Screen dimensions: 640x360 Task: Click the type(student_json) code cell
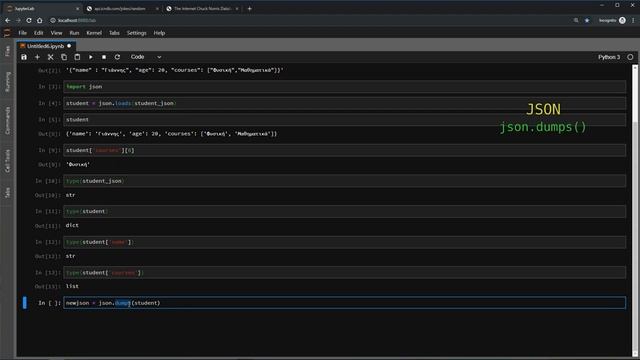pyautogui.click(x=344, y=181)
